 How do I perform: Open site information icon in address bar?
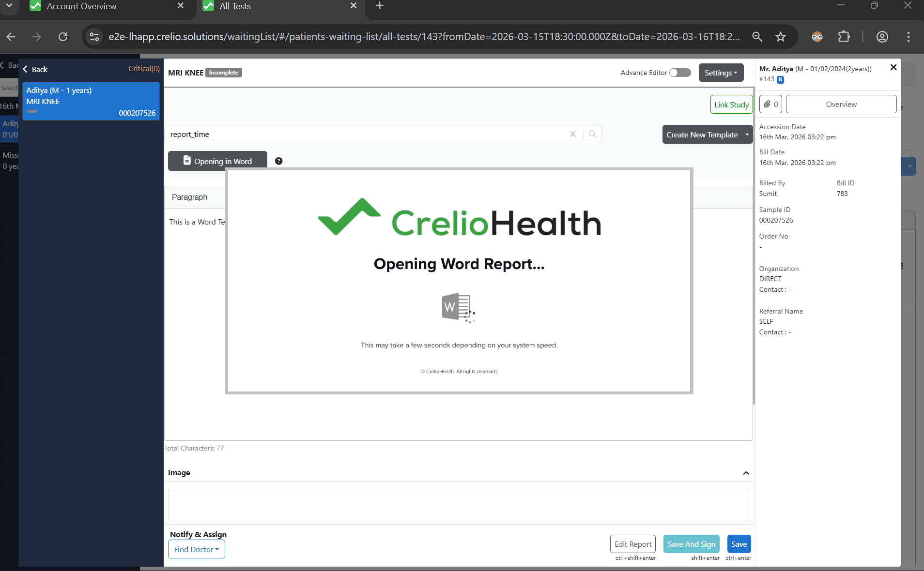94,37
